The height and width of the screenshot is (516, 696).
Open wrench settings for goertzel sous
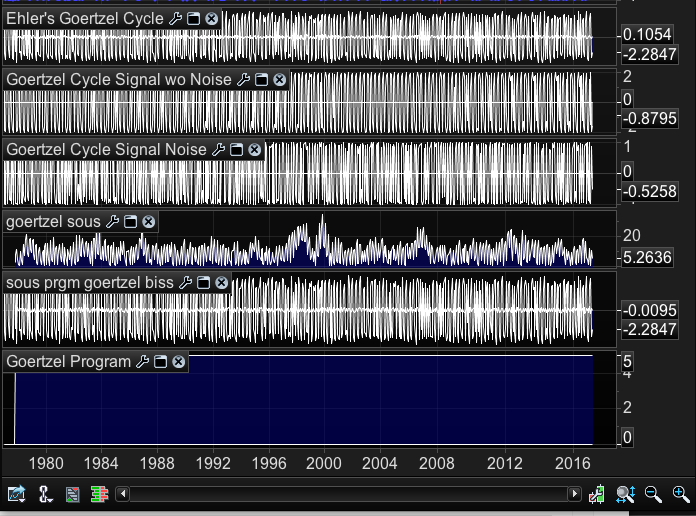tap(113, 222)
